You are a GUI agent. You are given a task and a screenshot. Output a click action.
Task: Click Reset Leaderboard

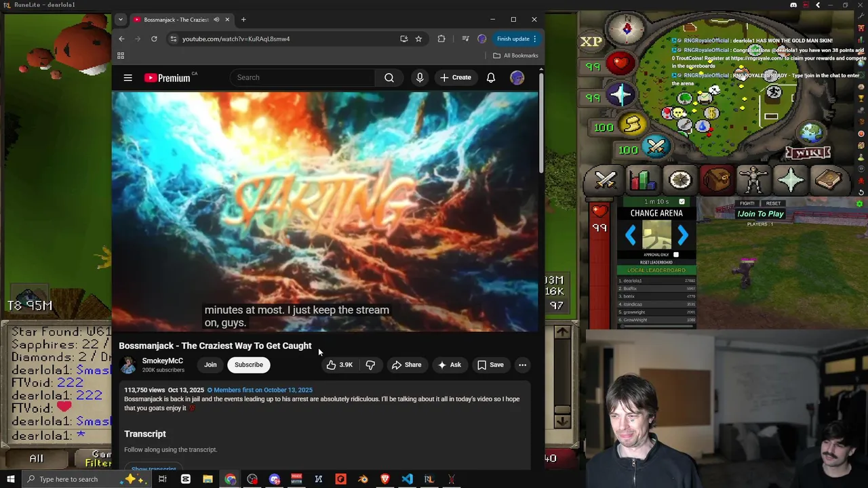pyautogui.click(x=656, y=262)
